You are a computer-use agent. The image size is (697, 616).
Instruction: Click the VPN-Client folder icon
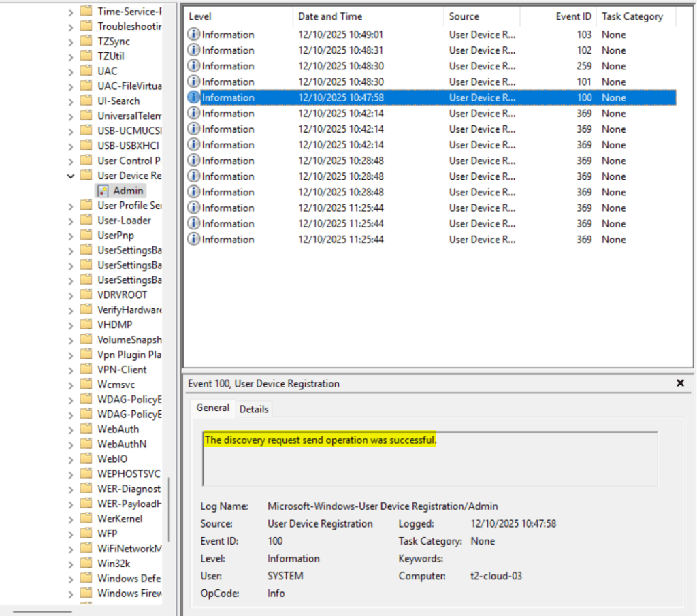pyautogui.click(x=86, y=370)
